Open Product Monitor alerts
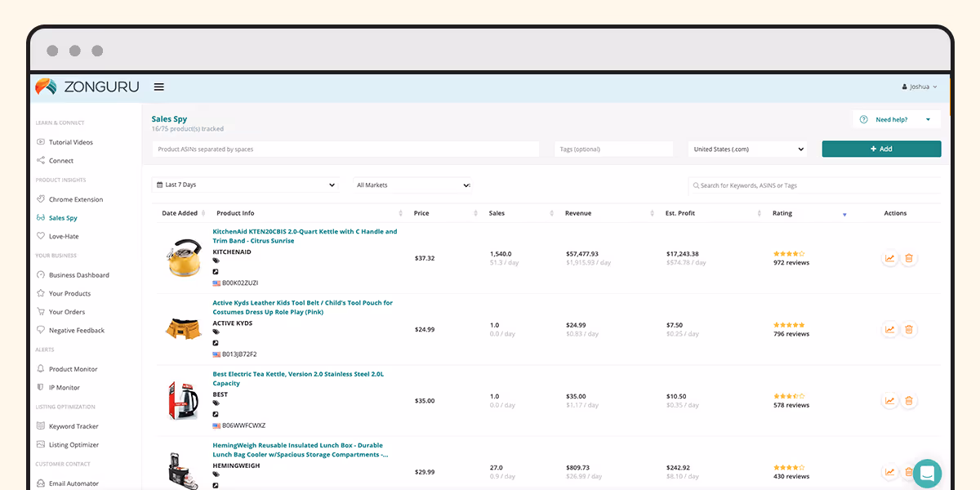 click(x=73, y=369)
